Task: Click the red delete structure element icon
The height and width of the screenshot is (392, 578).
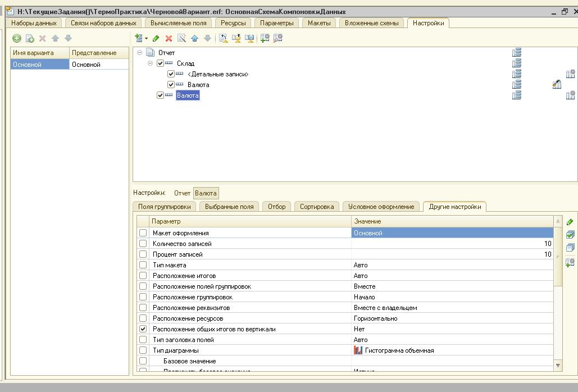Action: 169,38
